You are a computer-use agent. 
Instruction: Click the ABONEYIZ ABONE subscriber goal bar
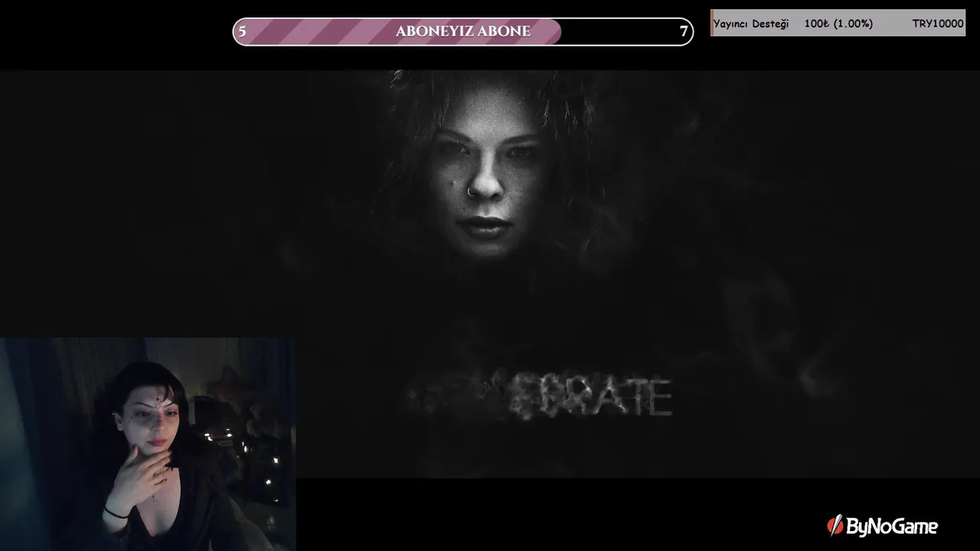click(463, 31)
